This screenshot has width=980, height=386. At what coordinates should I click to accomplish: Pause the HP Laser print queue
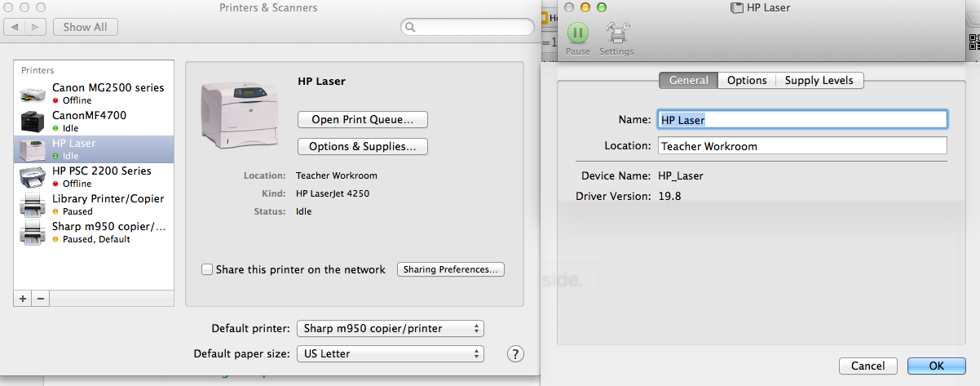(x=578, y=33)
